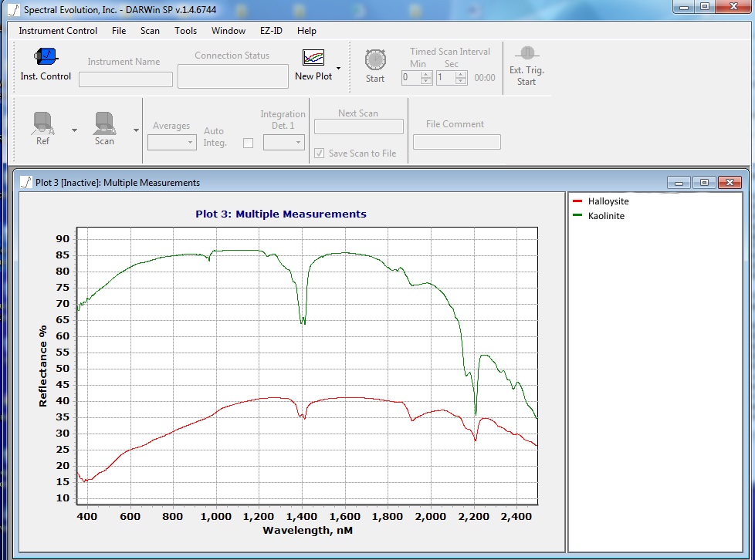Screen dimensions: 755x560
Task: Open the Integration Det. 1 dropdown
Action: click(x=283, y=143)
